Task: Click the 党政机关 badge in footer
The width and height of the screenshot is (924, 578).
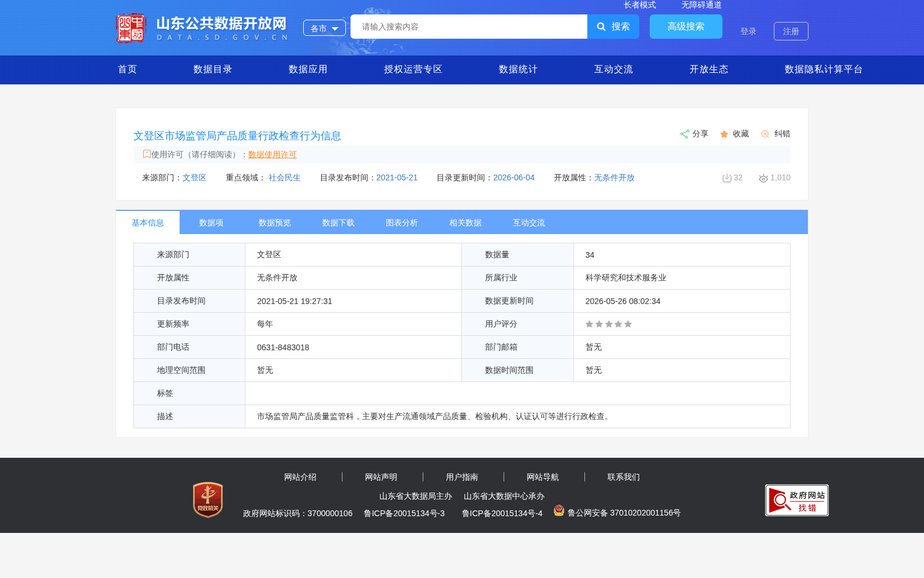Action: (x=208, y=499)
